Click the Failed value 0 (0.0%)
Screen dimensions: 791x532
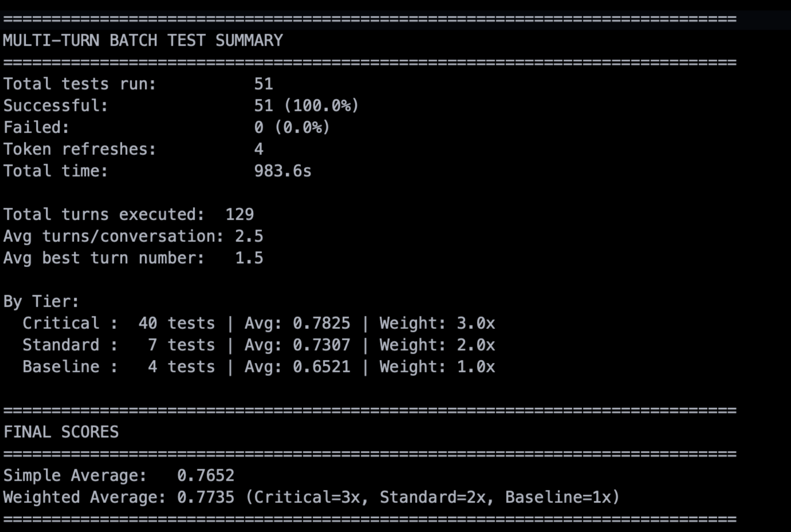pos(292,127)
